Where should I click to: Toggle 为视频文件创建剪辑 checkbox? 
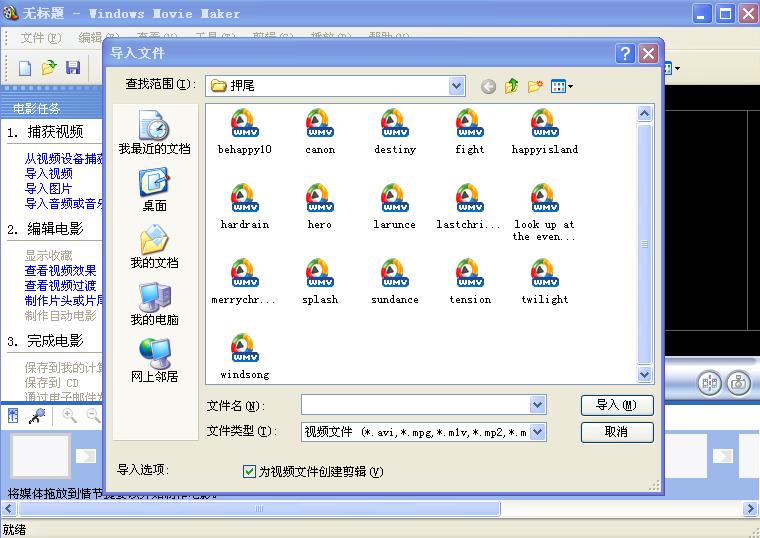pos(249,471)
